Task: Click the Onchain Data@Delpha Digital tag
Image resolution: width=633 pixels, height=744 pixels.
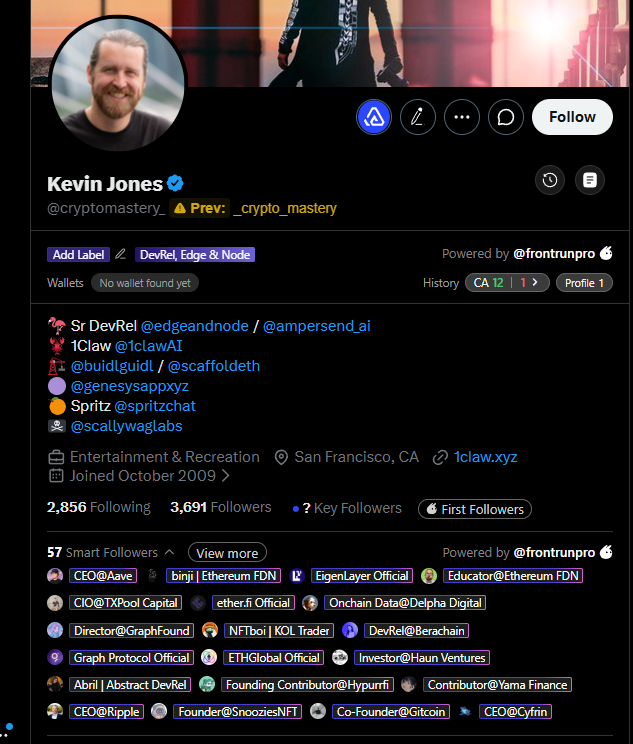Action: click(405, 603)
